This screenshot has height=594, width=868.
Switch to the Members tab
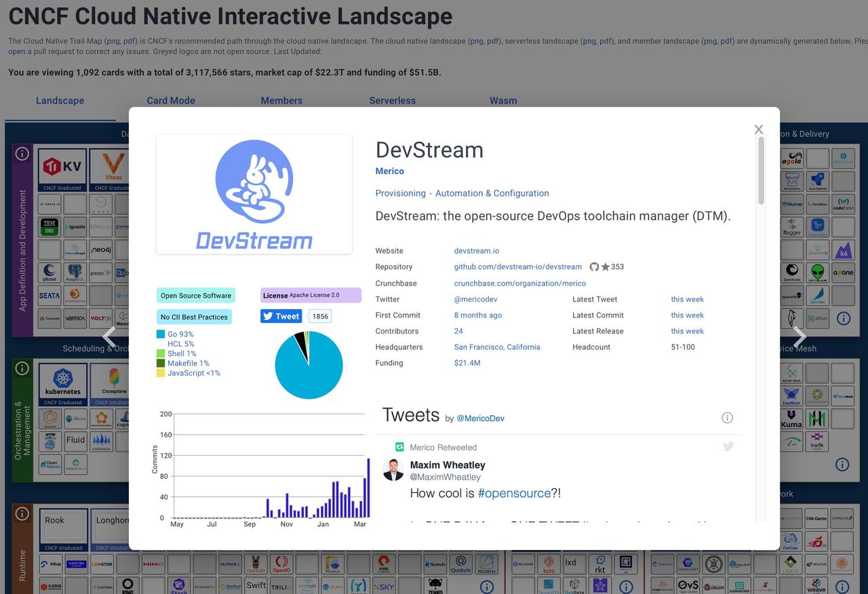coord(281,100)
